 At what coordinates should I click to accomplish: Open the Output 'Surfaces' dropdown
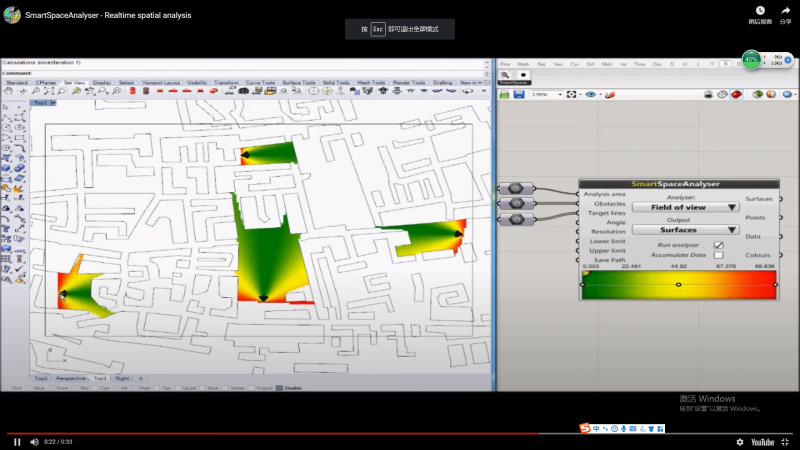tap(685, 230)
